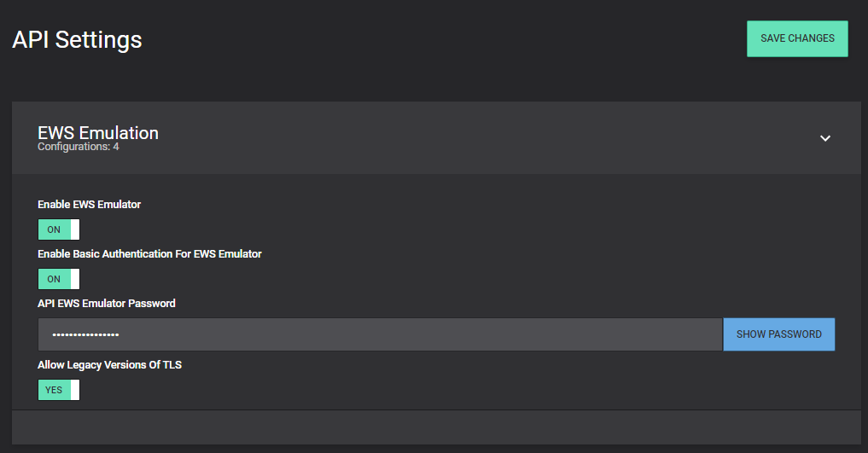Click the masked password dots
Image resolution: width=868 pixels, height=453 pixels.
pyautogui.click(x=85, y=334)
